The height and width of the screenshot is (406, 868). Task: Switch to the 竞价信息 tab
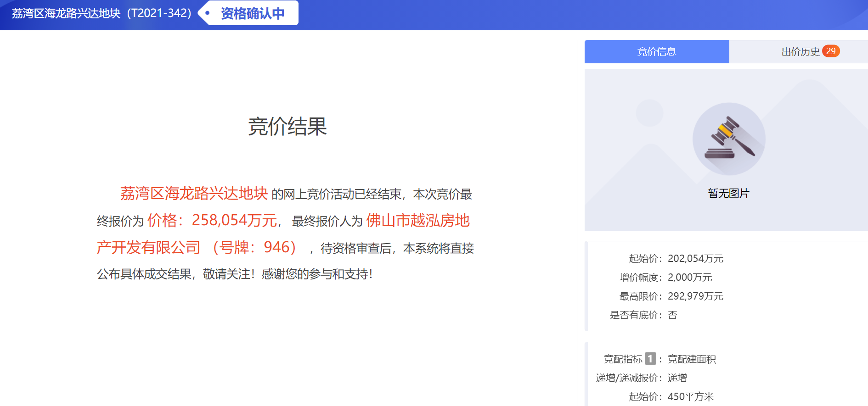point(656,52)
